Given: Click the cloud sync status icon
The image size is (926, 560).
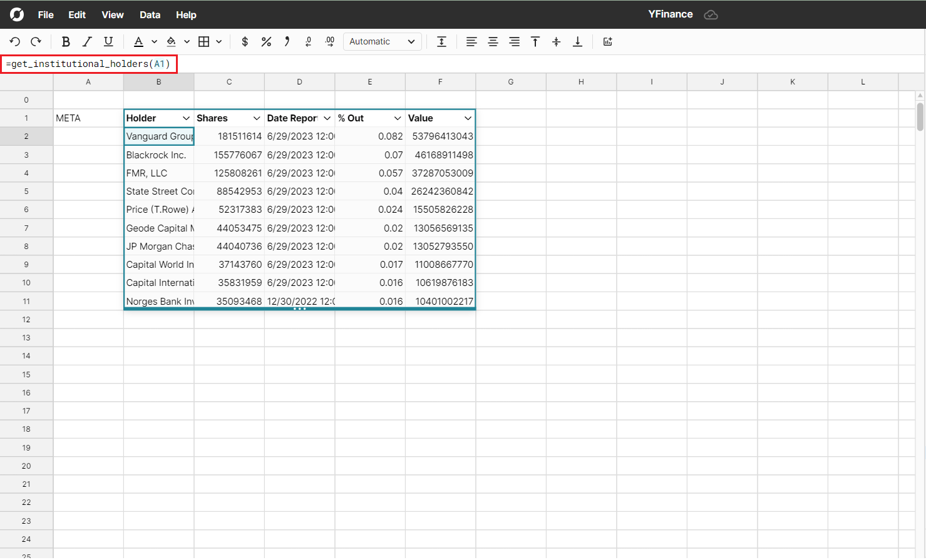Looking at the screenshot, I should pyautogui.click(x=711, y=14).
